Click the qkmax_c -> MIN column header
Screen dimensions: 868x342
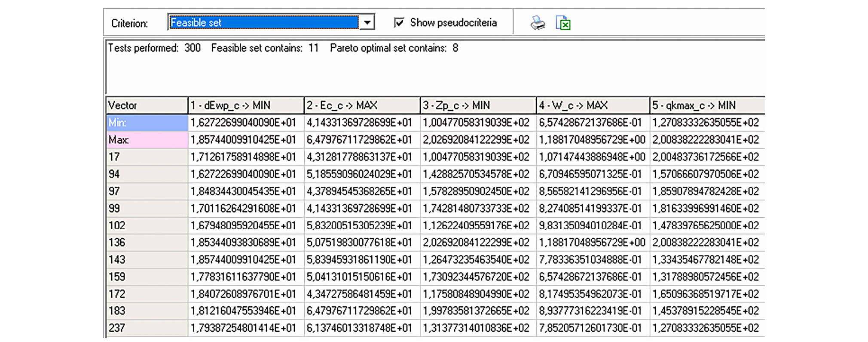pyautogui.click(x=706, y=105)
